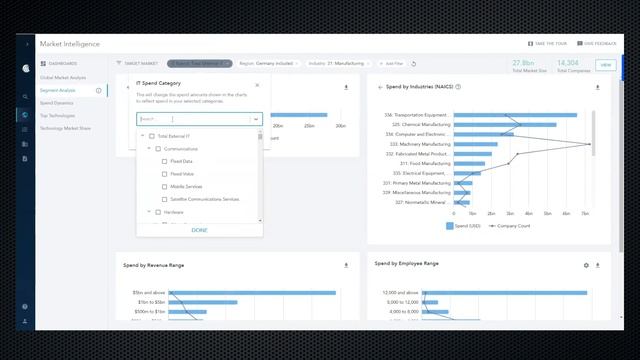The image size is (640, 360).
Task: Check the Communications checkbox
Action: [158, 149]
